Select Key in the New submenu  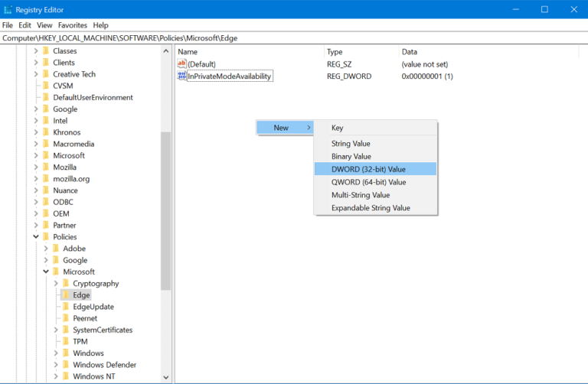[338, 128]
